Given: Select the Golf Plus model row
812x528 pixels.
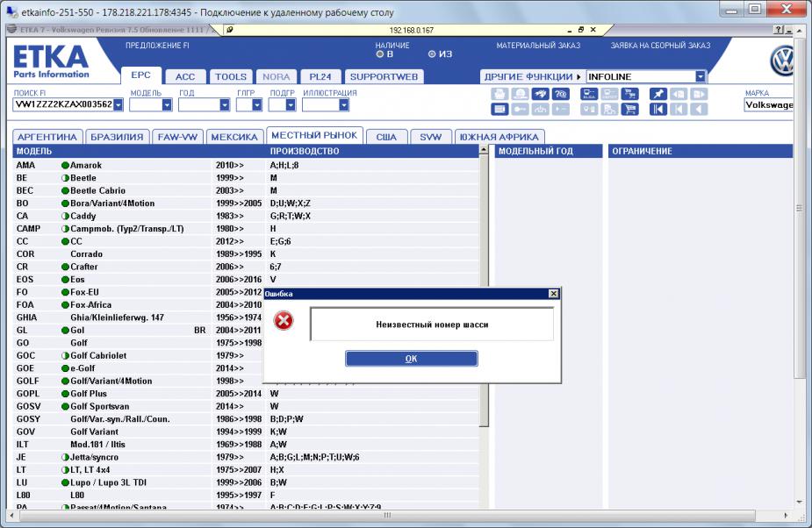Looking at the screenshot, I should [246, 394].
